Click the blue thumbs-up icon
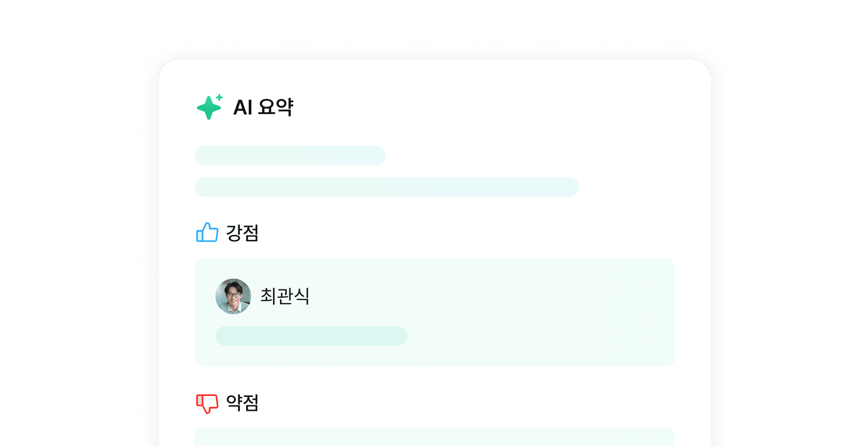 tap(207, 232)
